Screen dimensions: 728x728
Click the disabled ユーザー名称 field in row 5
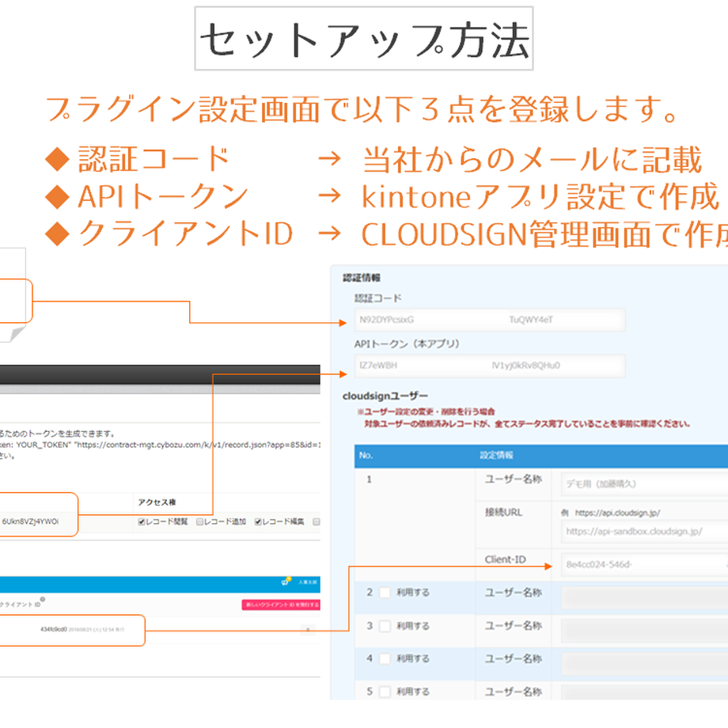pyautogui.click(x=644, y=692)
